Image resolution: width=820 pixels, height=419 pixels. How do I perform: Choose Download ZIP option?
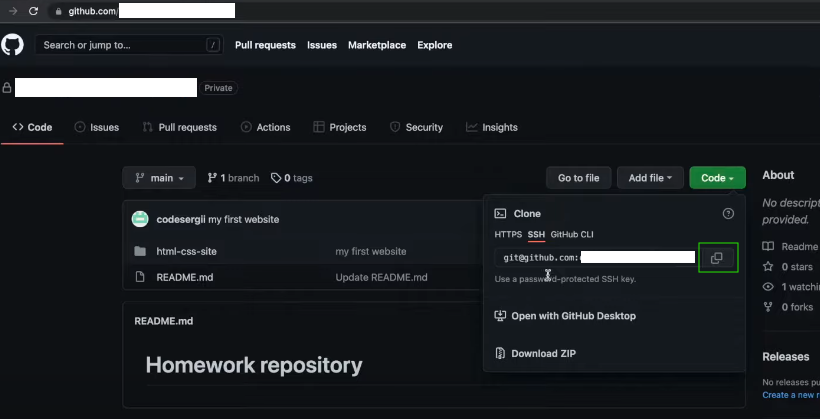click(543, 353)
